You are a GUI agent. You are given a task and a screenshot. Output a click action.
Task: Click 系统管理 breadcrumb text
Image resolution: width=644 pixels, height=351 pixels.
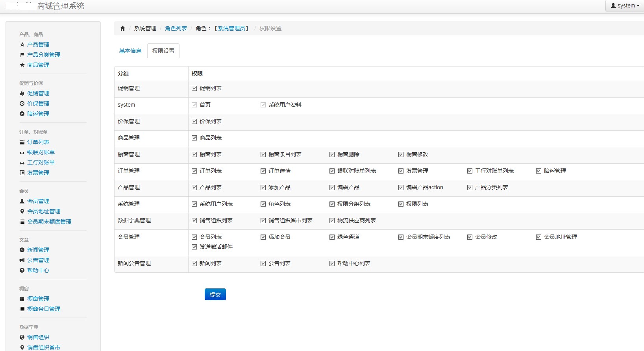point(145,28)
